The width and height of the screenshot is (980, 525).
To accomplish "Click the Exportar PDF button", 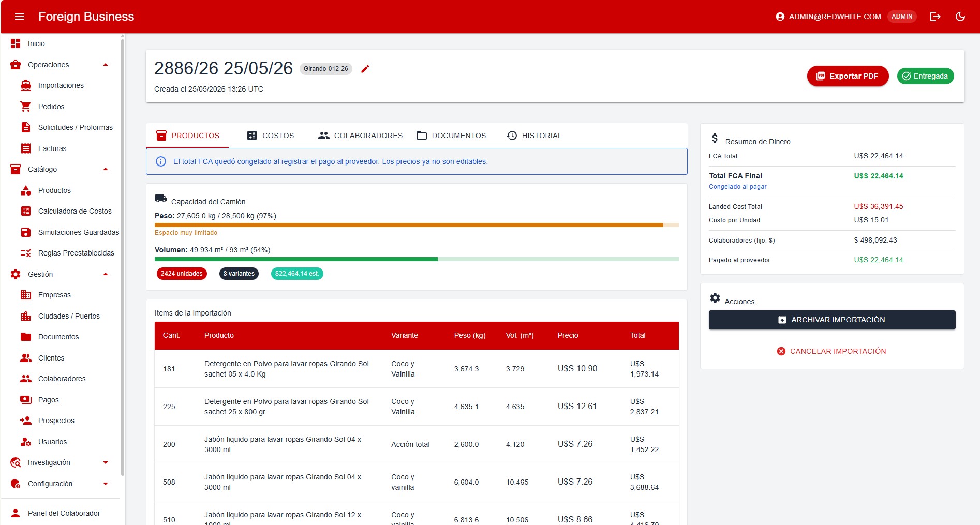I will (848, 76).
